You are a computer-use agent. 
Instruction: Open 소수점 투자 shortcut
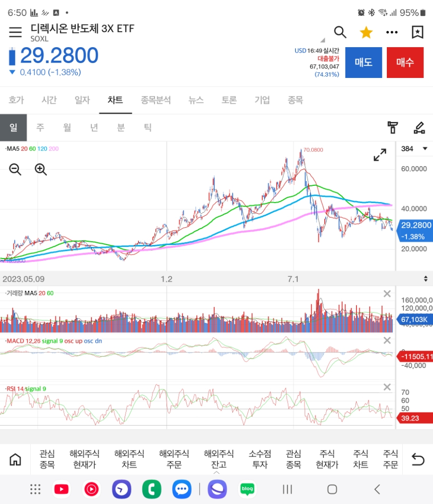[x=260, y=459]
